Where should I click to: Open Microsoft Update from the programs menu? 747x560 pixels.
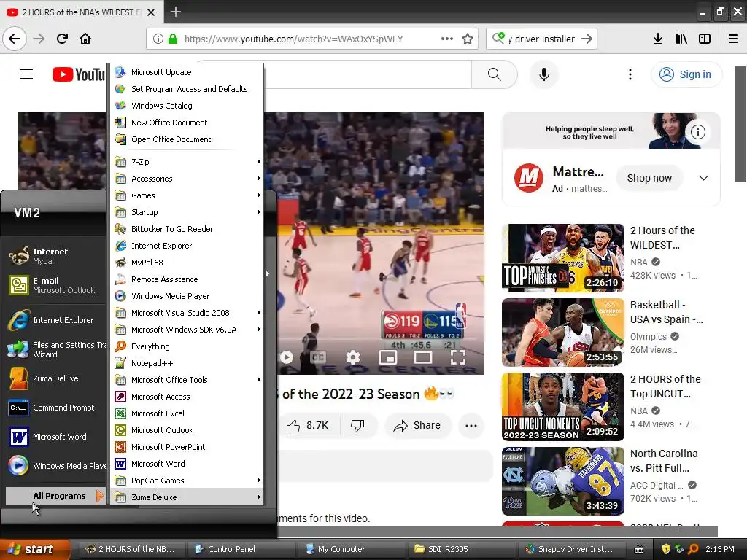coord(187,72)
